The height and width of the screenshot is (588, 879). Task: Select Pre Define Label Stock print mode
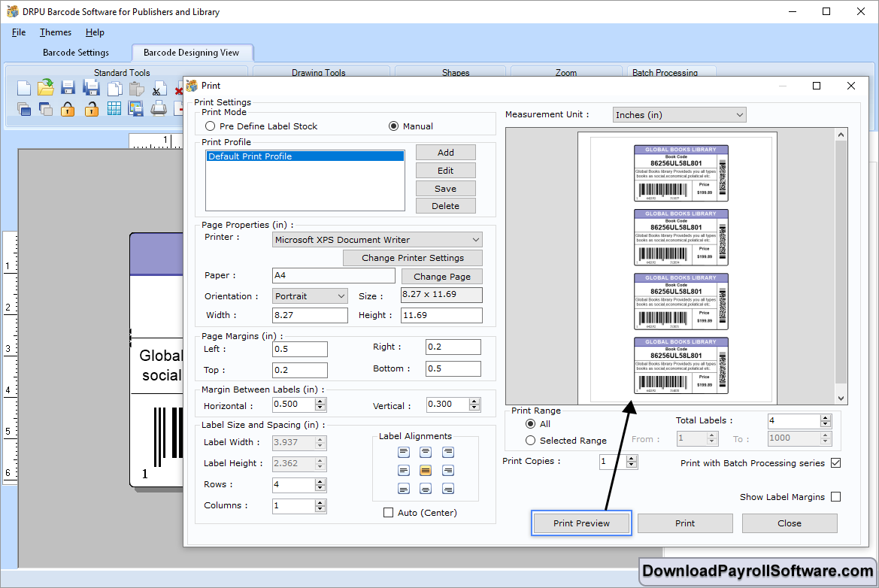tap(211, 126)
